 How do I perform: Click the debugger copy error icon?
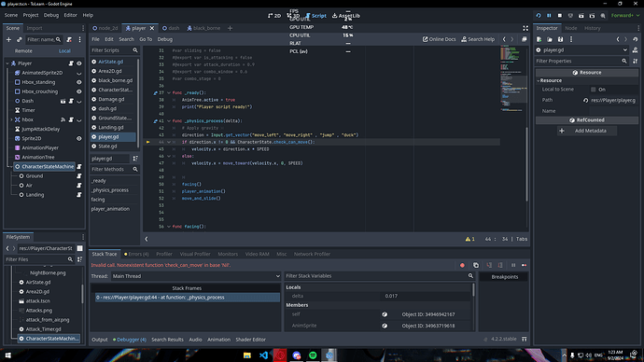pyautogui.click(x=476, y=265)
